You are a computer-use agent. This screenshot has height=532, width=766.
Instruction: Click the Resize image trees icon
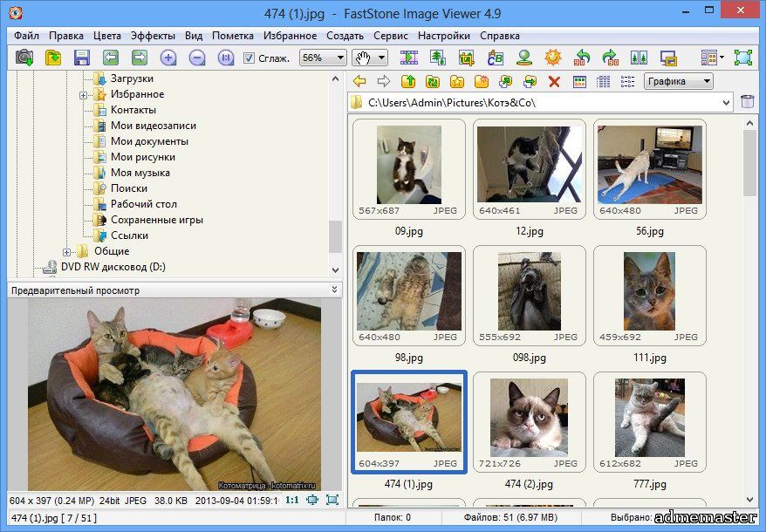point(438,58)
